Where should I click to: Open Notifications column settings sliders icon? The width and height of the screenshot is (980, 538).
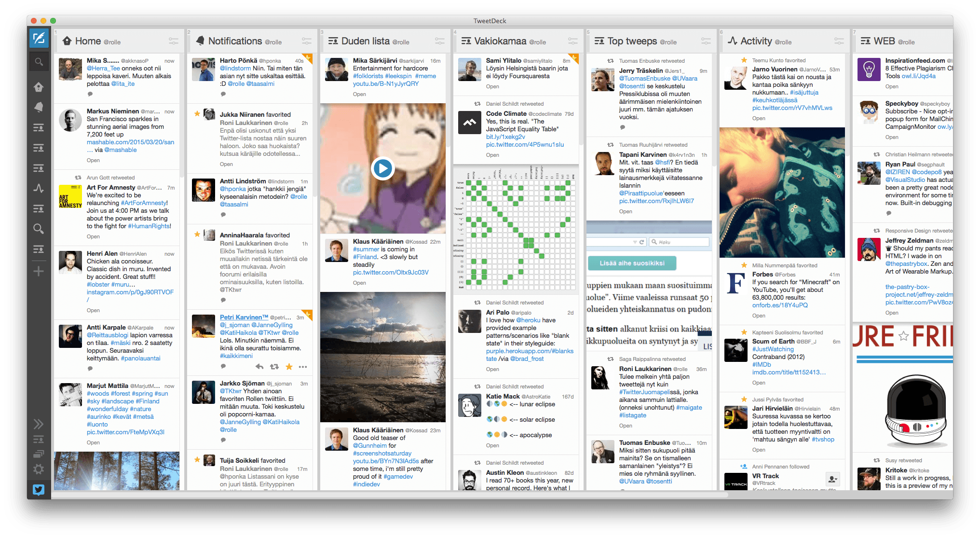pyautogui.click(x=307, y=41)
